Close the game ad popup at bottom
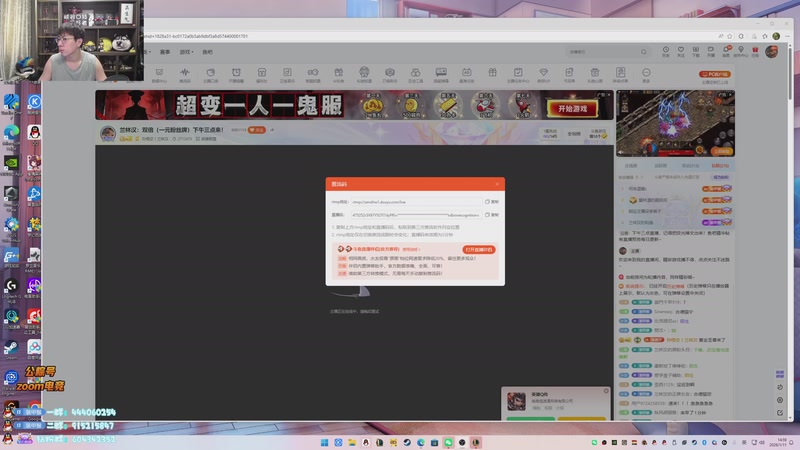This screenshot has height=450, width=800. pyautogui.click(x=606, y=391)
